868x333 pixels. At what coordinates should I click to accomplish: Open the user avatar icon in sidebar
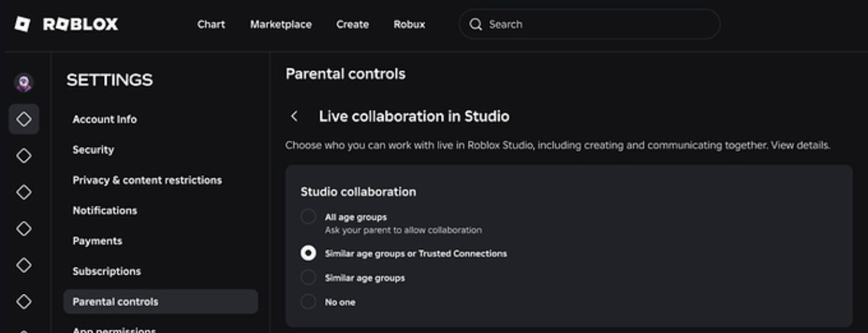(x=24, y=83)
